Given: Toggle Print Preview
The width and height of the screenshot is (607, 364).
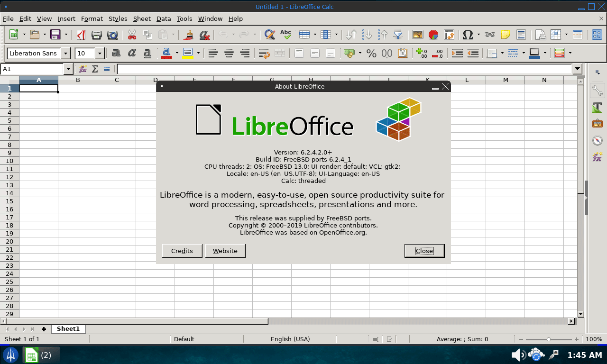Looking at the screenshot, I should (112, 35).
